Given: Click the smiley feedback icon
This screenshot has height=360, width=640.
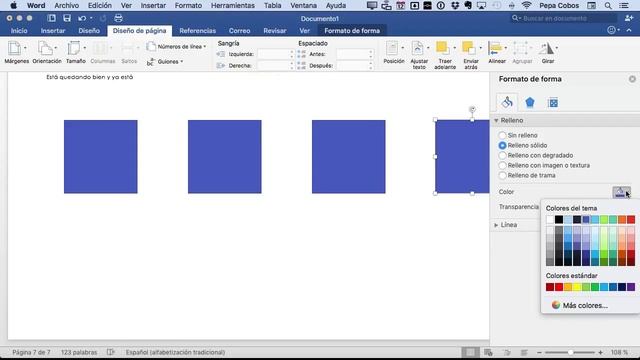Looking at the screenshot, I should 611,30.
